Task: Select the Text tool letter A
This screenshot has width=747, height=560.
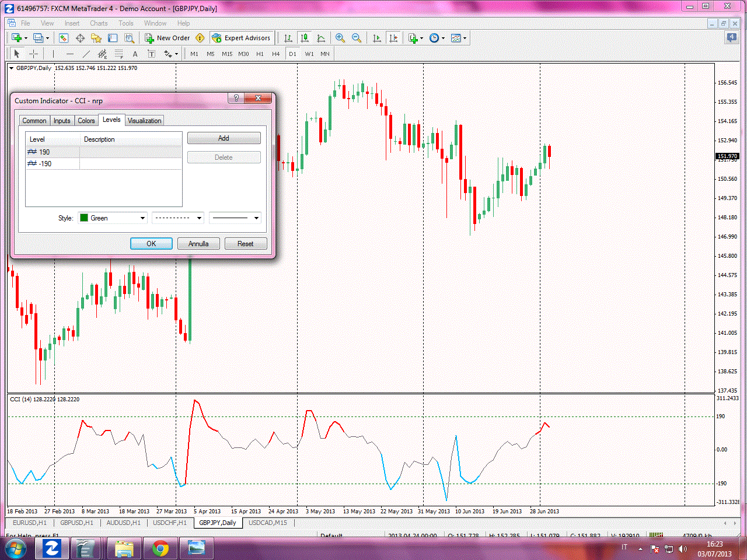Action: [135, 54]
